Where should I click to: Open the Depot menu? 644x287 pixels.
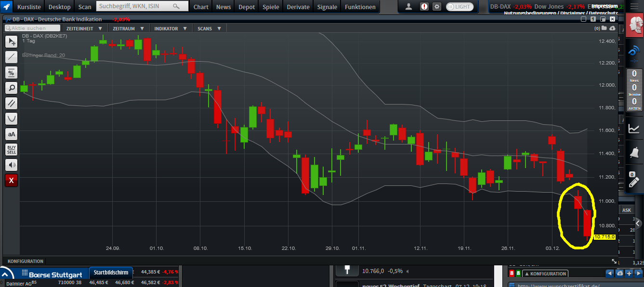(x=246, y=7)
